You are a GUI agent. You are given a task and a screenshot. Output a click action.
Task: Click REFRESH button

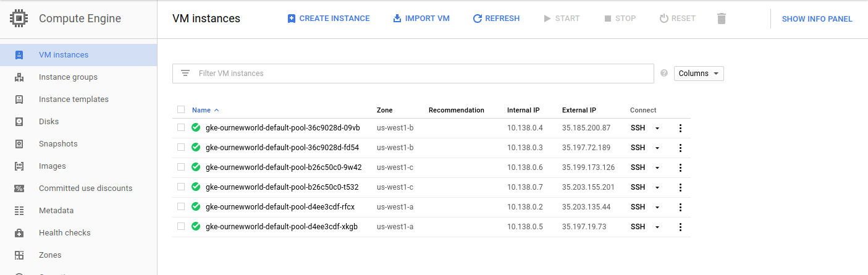coord(496,19)
